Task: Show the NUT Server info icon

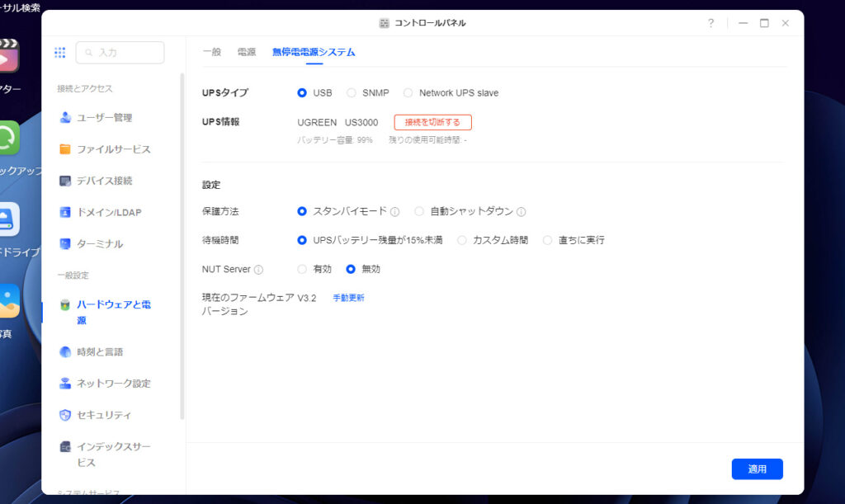Action: [x=258, y=270]
